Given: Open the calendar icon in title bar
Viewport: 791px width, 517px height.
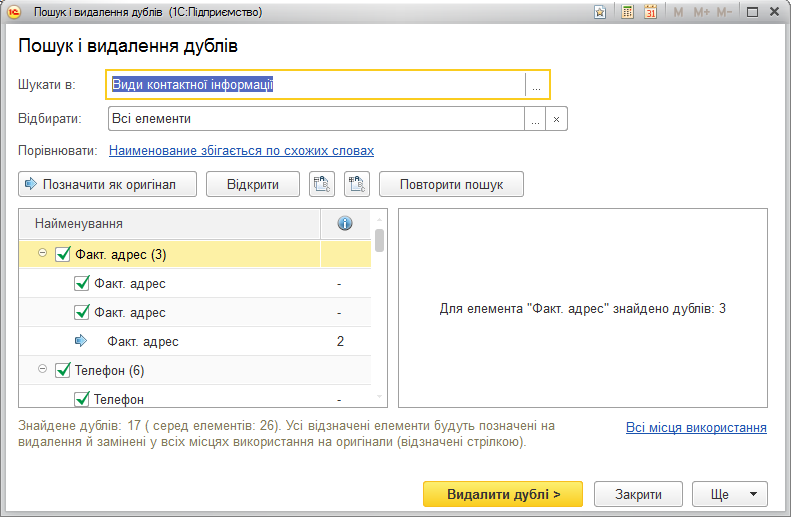Looking at the screenshot, I should (651, 12).
